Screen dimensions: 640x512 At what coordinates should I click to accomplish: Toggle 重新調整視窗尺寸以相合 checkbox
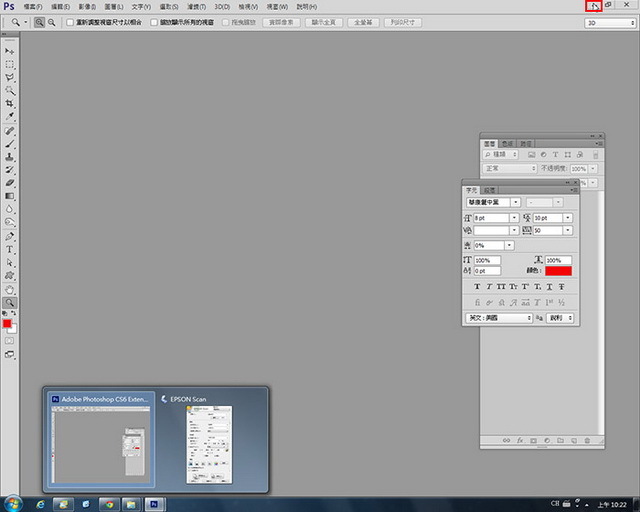[70, 21]
